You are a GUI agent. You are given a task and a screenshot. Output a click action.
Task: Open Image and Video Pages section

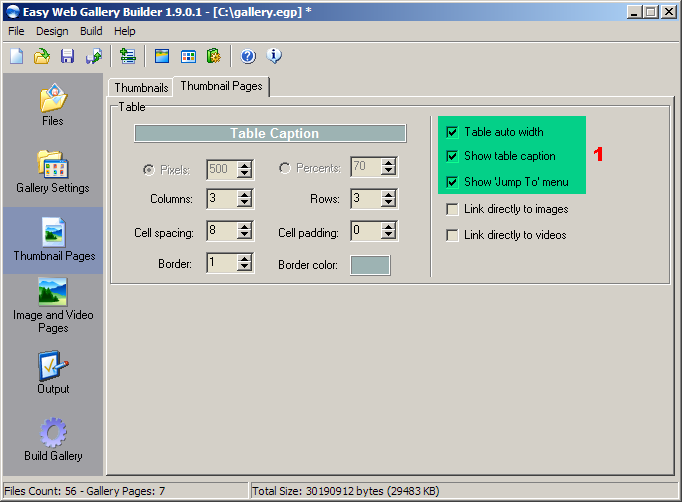point(53,305)
